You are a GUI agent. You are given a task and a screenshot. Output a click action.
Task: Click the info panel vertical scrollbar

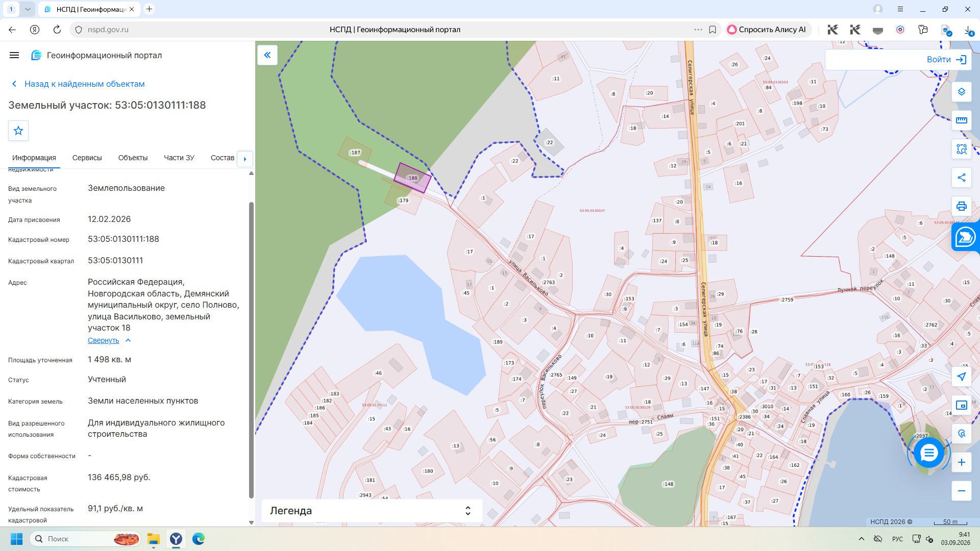point(251,350)
